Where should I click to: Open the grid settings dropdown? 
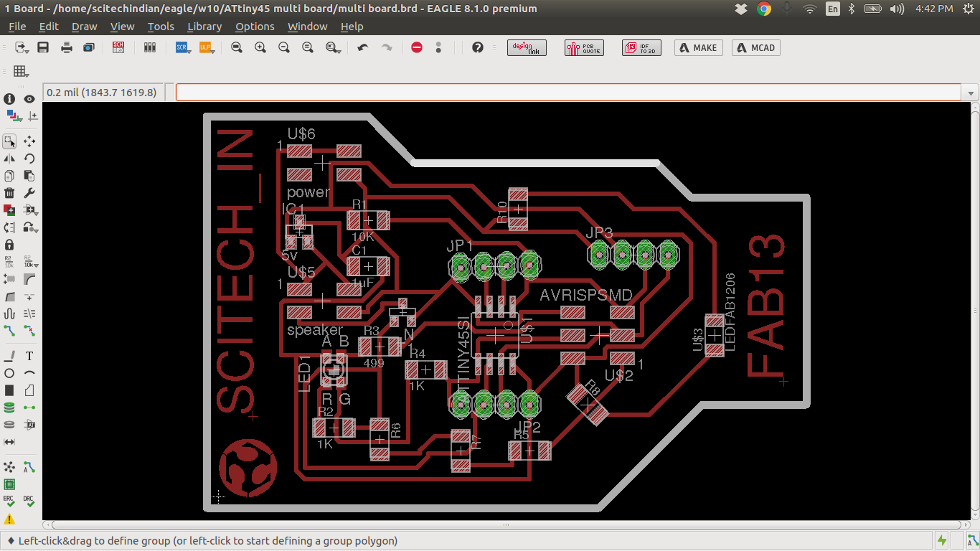[22, 71]
